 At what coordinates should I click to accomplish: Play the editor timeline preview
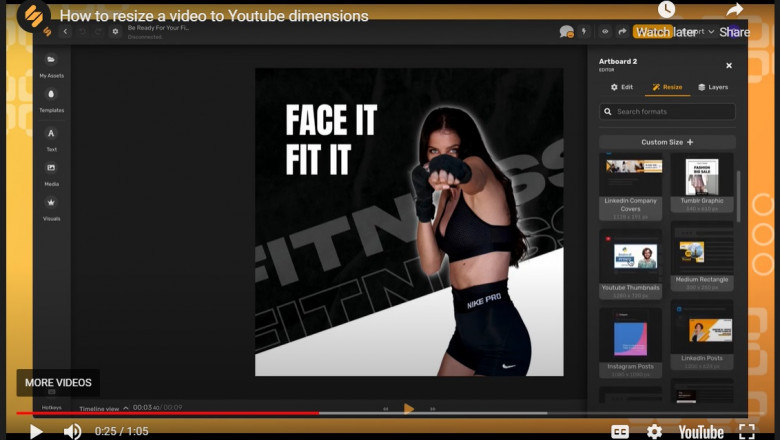click(x=408, y=409)
